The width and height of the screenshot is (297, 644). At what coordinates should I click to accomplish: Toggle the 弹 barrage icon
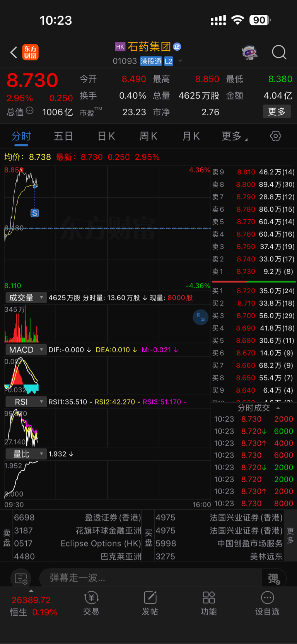274,578
